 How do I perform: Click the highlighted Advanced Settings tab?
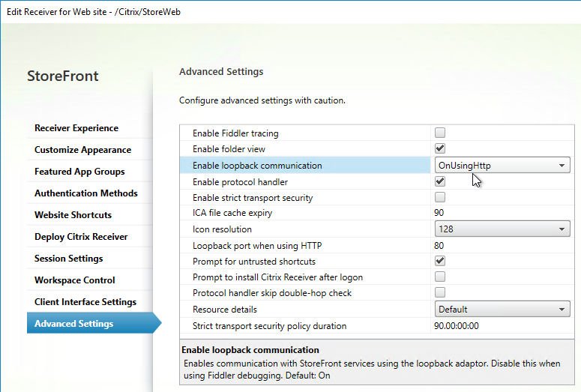(94, 323)
